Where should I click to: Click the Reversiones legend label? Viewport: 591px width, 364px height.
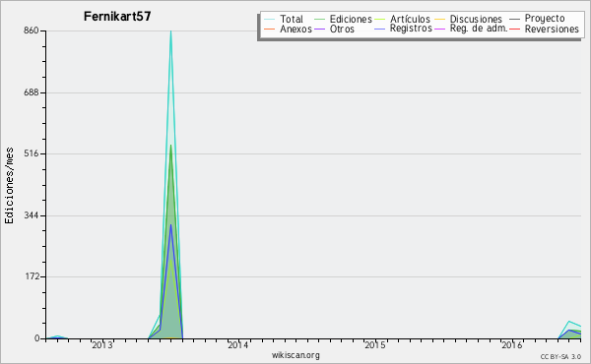(552, 29)
